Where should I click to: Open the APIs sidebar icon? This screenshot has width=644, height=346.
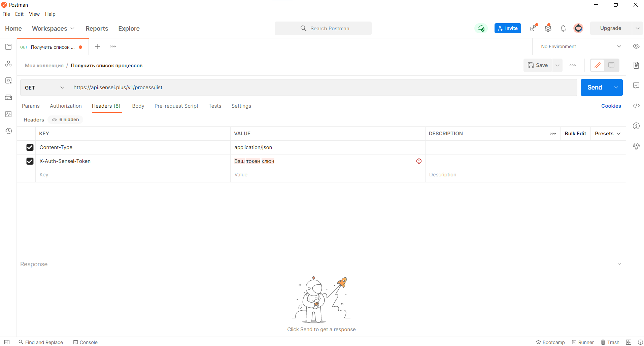click(8, 64)
